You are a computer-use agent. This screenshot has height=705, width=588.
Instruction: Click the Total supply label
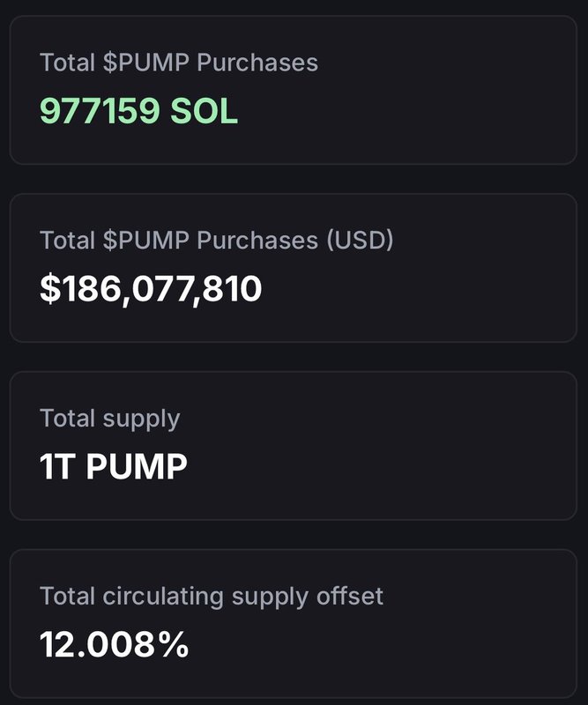click(x=109, y=418)
